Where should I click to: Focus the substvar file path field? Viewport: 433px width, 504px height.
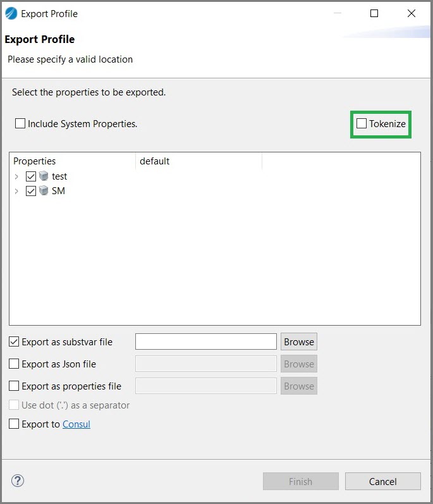coord(206,342)
